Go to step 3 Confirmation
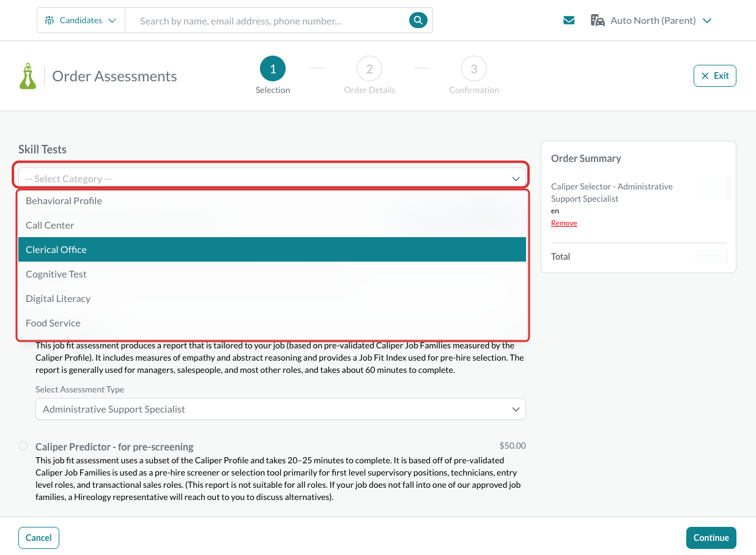 pos(474,76)
